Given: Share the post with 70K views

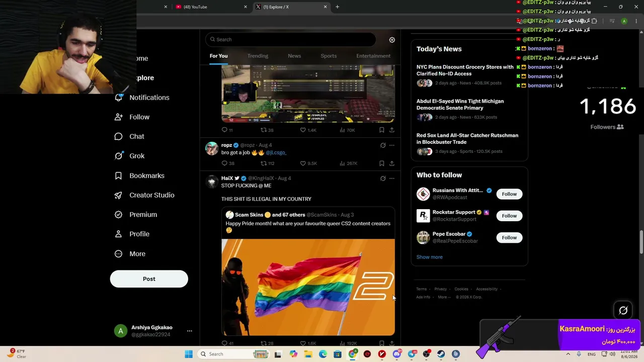Looking at the screenshot, I should [x=391, y=130].
